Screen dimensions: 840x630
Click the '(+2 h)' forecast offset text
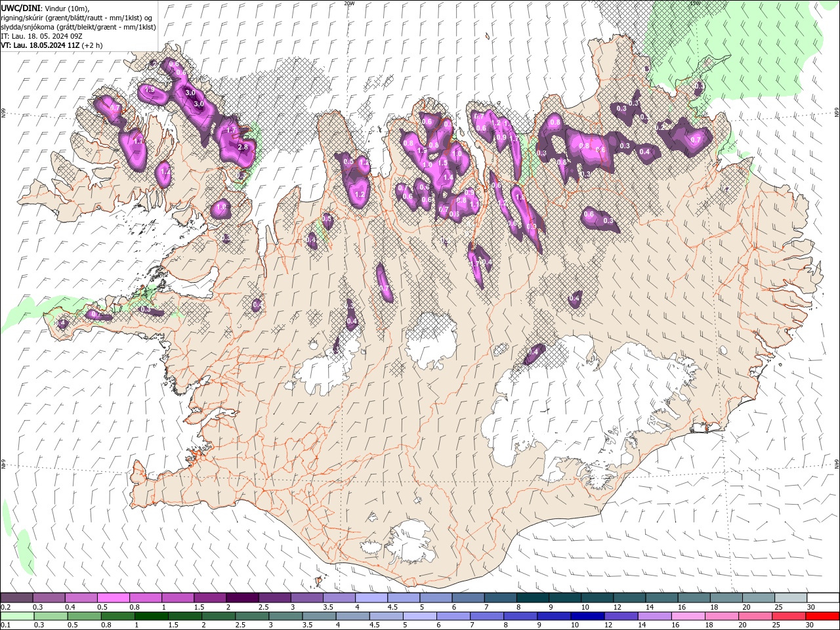coord(92,45)
